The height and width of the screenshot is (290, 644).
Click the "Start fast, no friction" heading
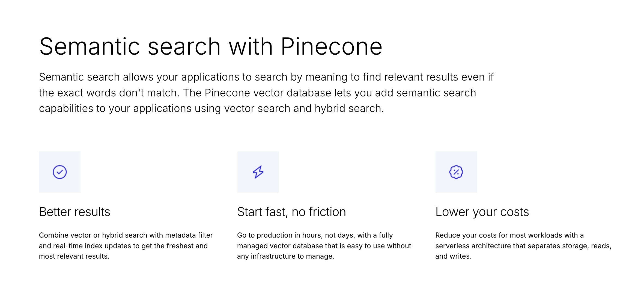pos(291,212)
